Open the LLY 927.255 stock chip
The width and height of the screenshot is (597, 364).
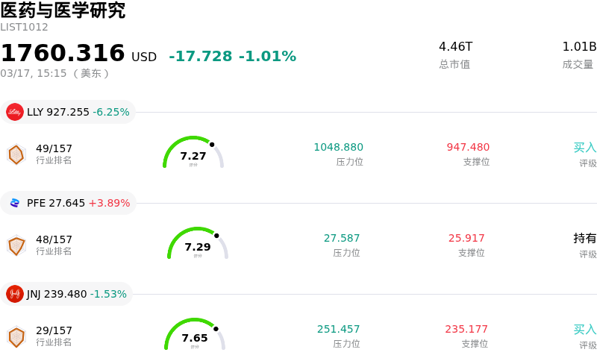coord(69,112)
